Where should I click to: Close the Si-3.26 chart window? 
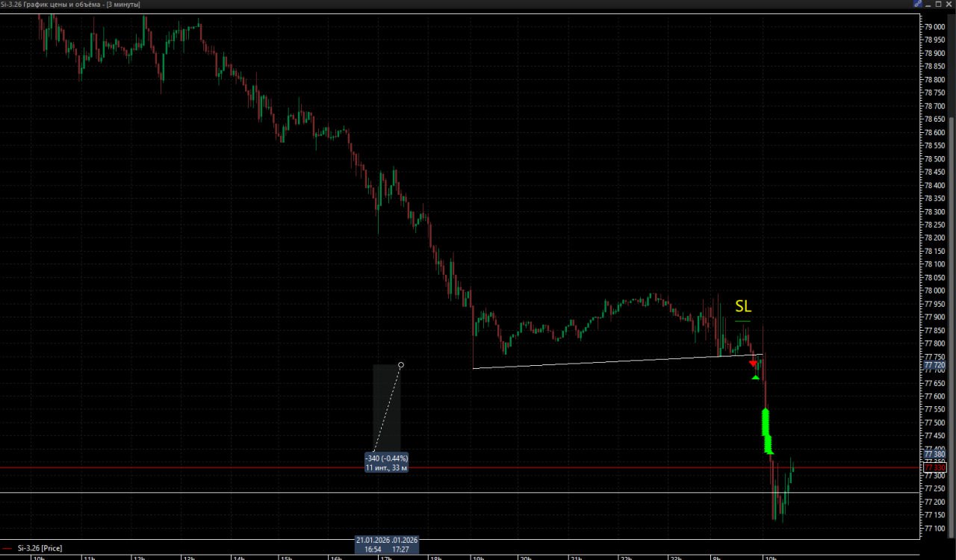[949, 4]
